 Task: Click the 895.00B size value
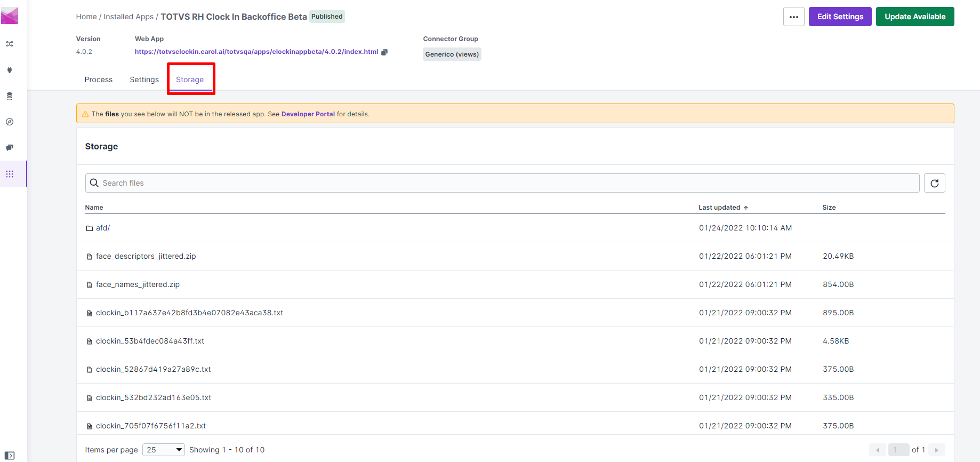(x=838, y=313)
